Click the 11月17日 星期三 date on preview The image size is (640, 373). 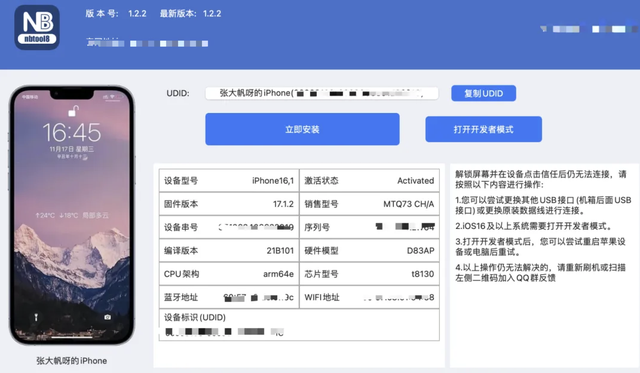pyautogui.click(x=71, y=149)
